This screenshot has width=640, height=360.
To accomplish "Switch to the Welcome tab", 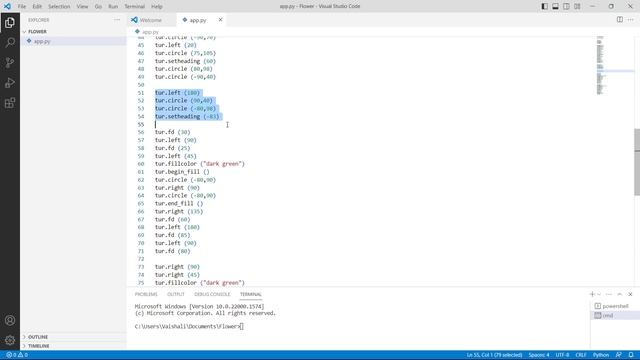I will click(x=151, y=20).
